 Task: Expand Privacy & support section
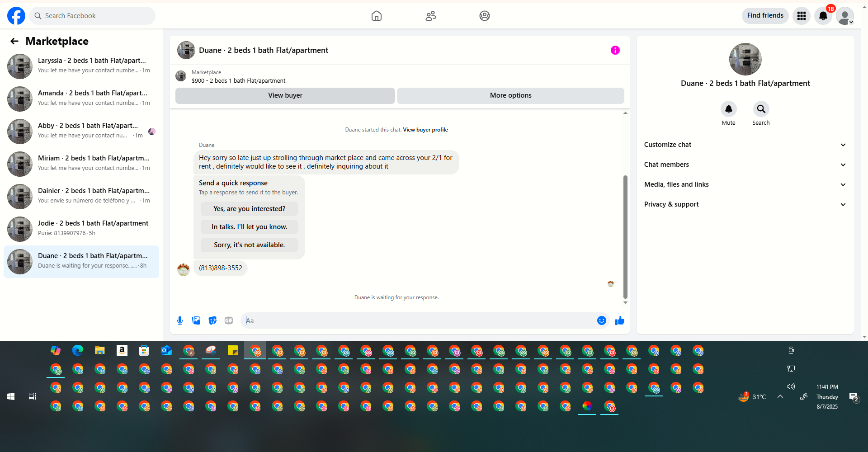click(745, 204)
